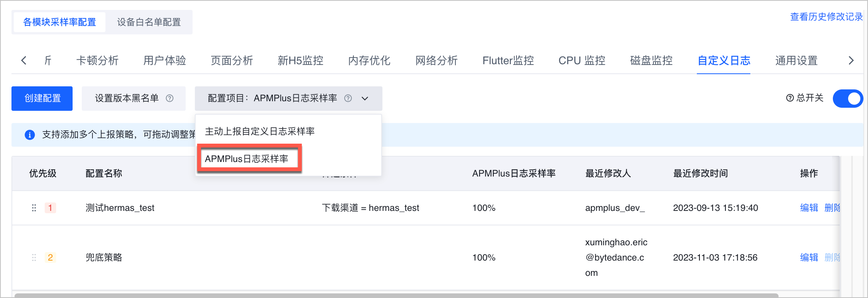
Task: Click timestamp 2023-09-13 15:19:40
Action: pyautogui.click(x=716, y=208)
